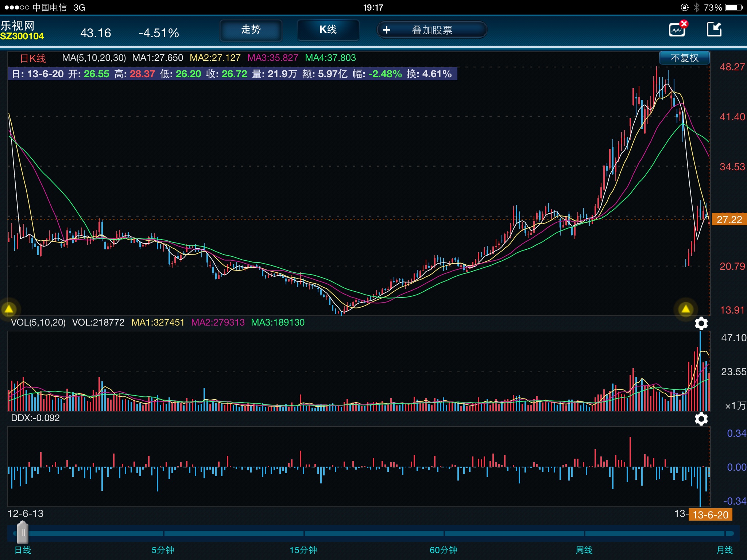This screenshot has width=747, height=560.
Task: Select the 日线 daily period
Action: pos(23,550)
